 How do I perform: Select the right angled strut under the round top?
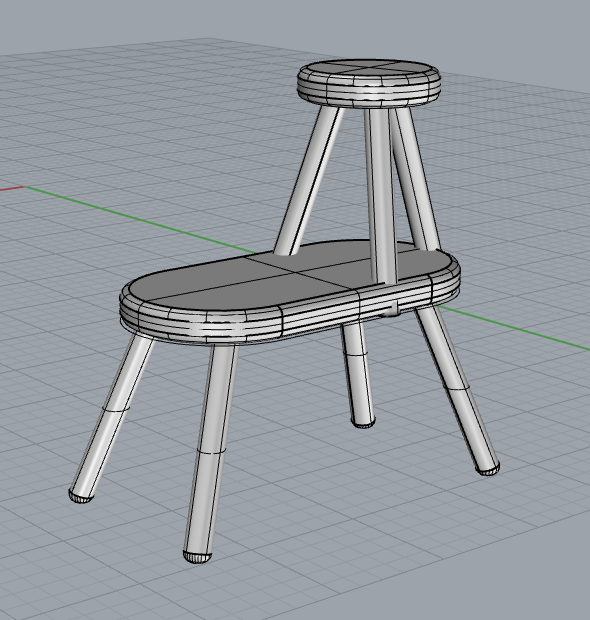pyautogui.click(x=416, y=178)
